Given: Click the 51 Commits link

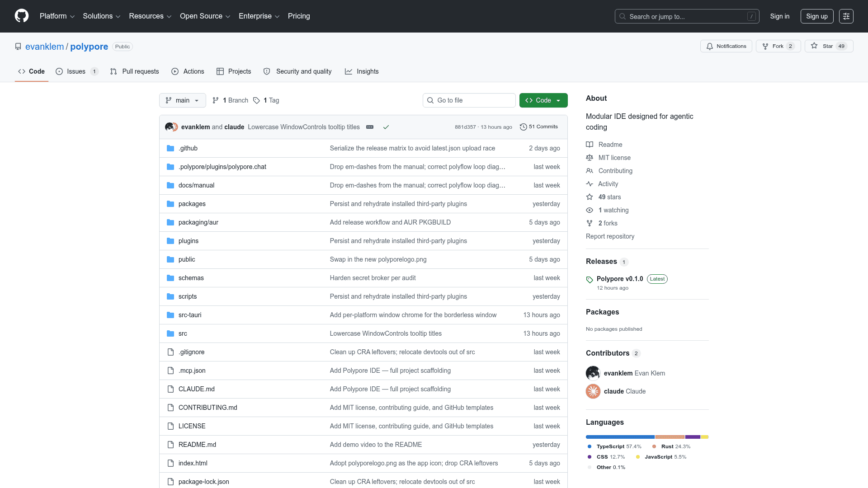Looking at the screenshot, I should point(539,127).
